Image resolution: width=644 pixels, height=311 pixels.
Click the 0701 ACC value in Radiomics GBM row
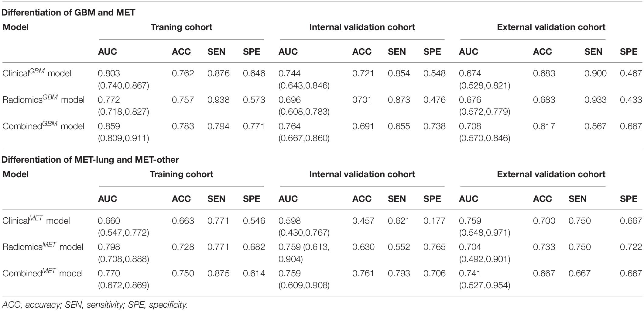(362, 100)
